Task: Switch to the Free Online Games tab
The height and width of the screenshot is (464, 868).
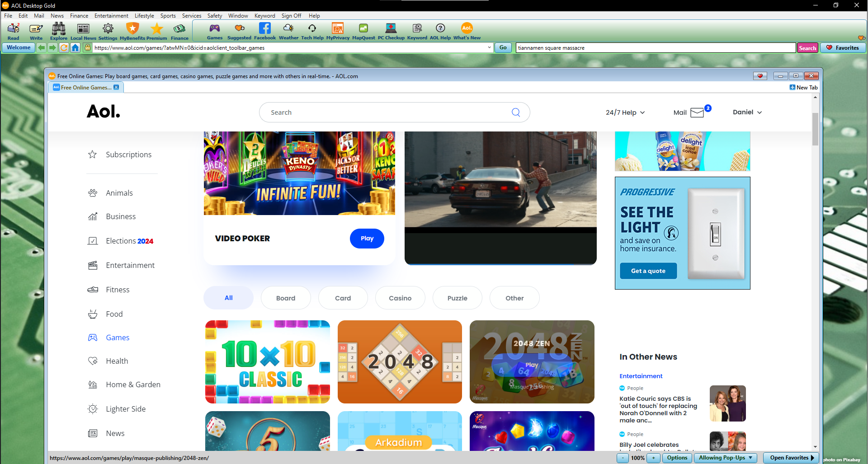Action: [x=85, y=88]
